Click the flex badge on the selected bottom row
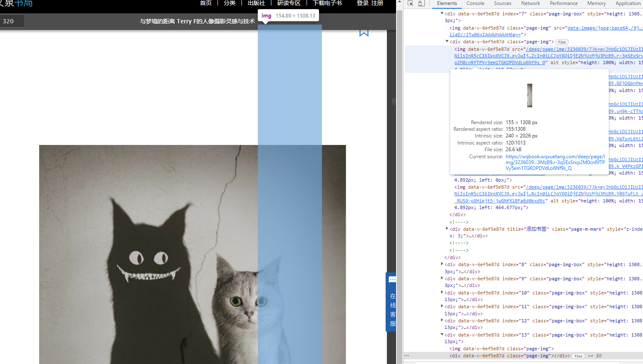The height and width of the screenshot is (364, 643). click(578, 356)
